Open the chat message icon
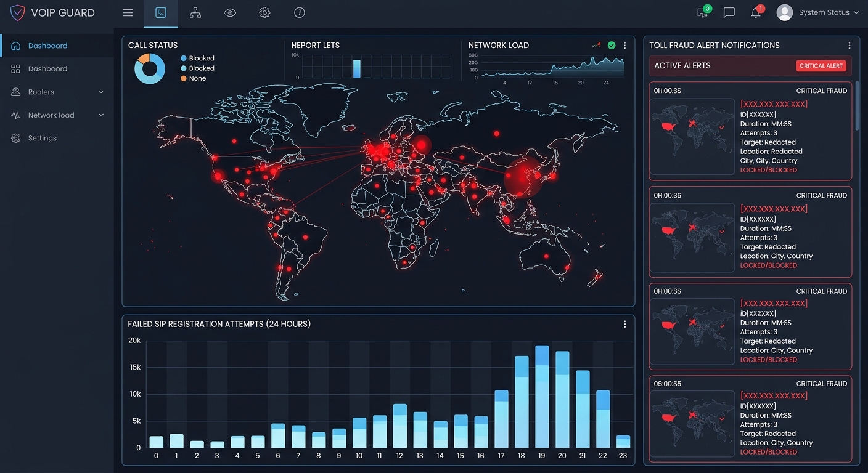 [729, 12]
